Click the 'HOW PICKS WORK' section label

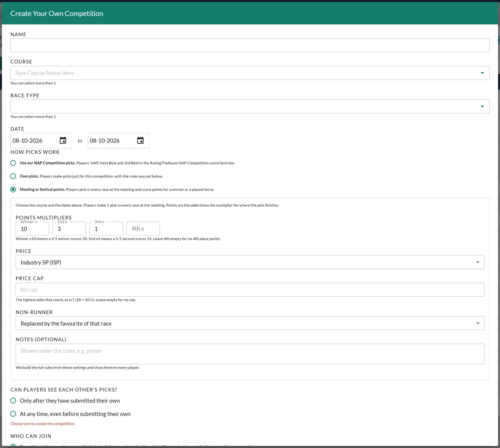coord(35,152)
